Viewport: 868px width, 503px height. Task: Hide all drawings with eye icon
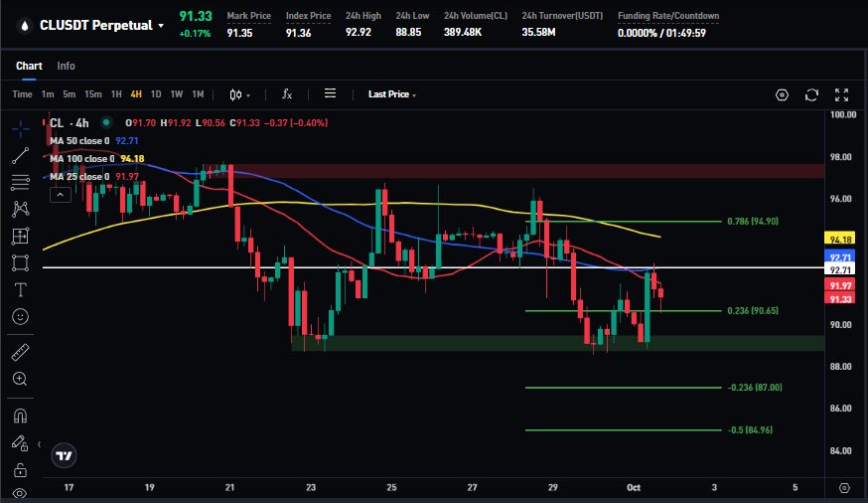click(21, 493)
